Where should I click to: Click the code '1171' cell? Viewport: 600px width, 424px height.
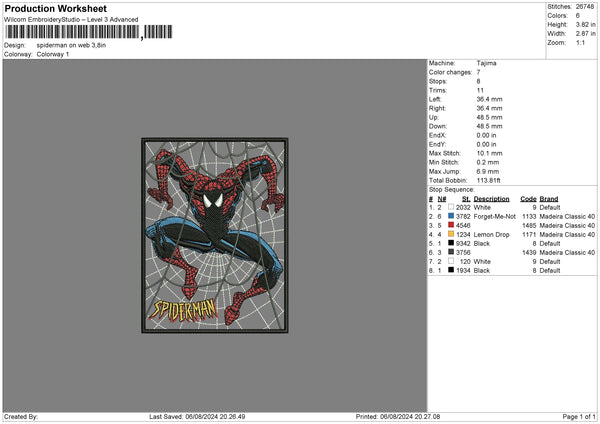pyautogui.click(x=529, y=235)
